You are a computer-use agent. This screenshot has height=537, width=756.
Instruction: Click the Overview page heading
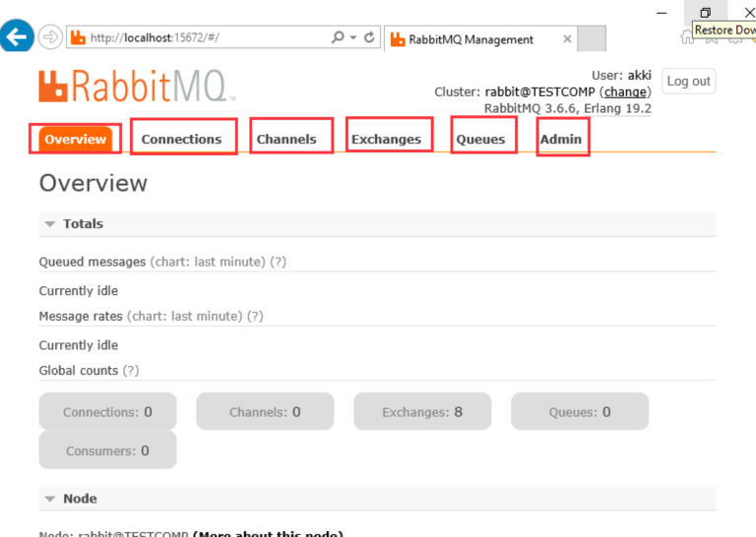[x=94, y=183]
